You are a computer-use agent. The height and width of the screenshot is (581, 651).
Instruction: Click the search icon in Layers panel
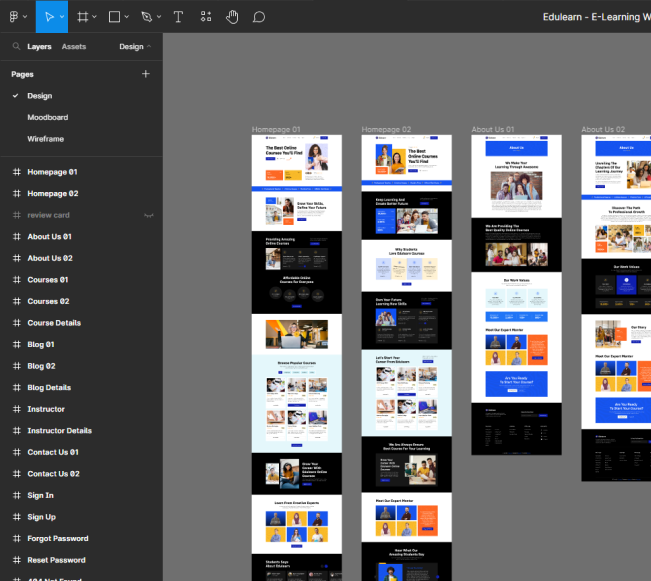coord(16,46)
